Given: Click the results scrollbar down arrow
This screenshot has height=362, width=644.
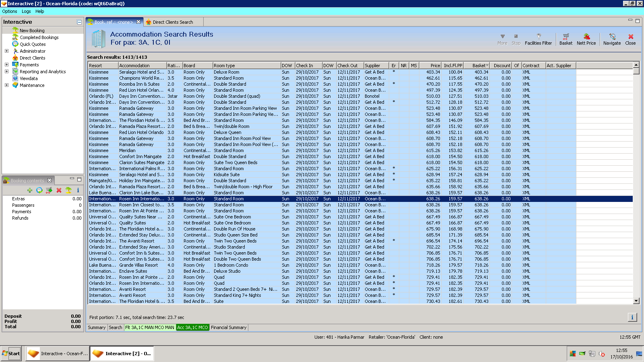Looking at the screenshot, I should click(636, 301).
